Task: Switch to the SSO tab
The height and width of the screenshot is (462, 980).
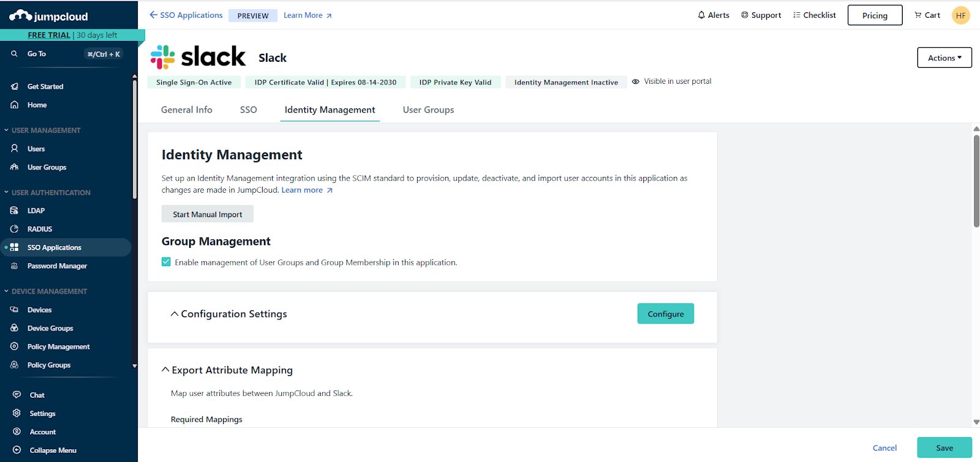Action: 248,110
